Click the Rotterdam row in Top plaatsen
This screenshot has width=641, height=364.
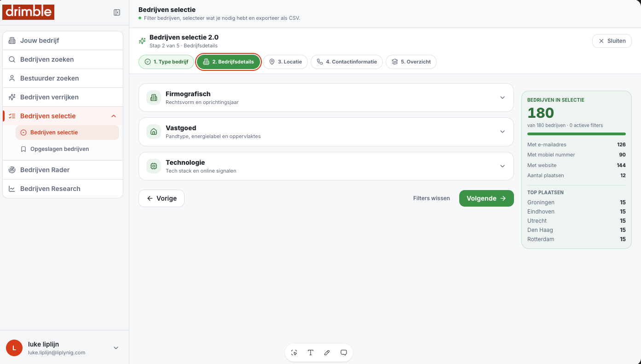click(x=577, y=239)
